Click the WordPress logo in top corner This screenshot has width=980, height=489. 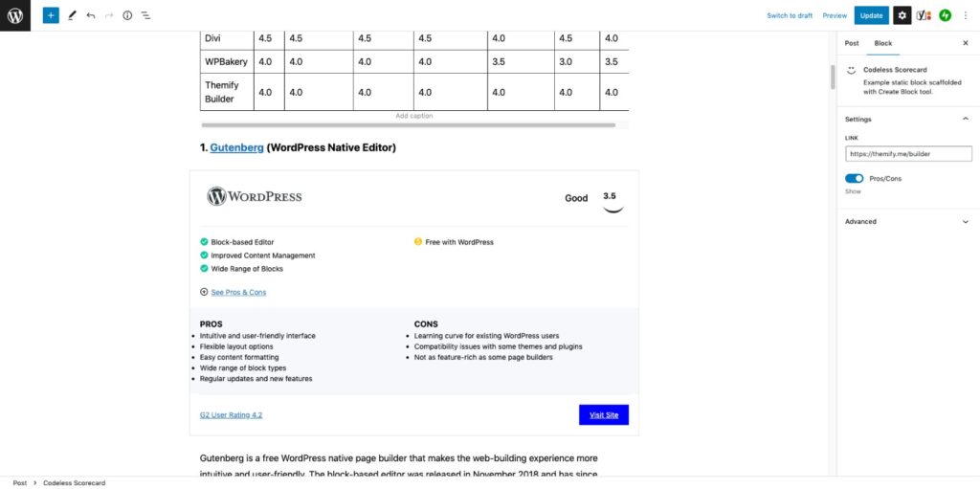click(x=15, y=15)
